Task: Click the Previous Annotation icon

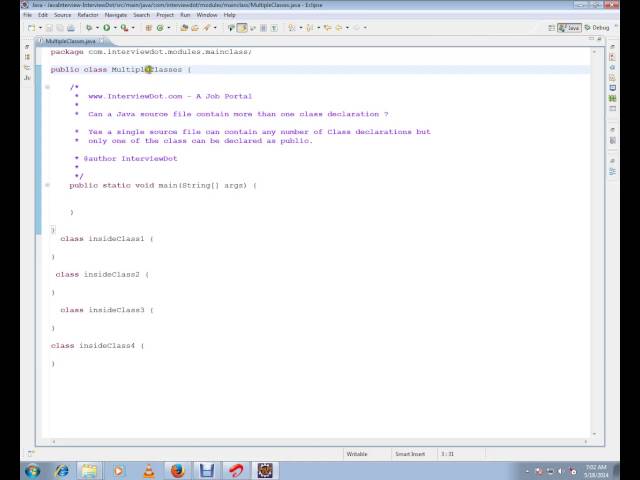Action: (310, 28)
